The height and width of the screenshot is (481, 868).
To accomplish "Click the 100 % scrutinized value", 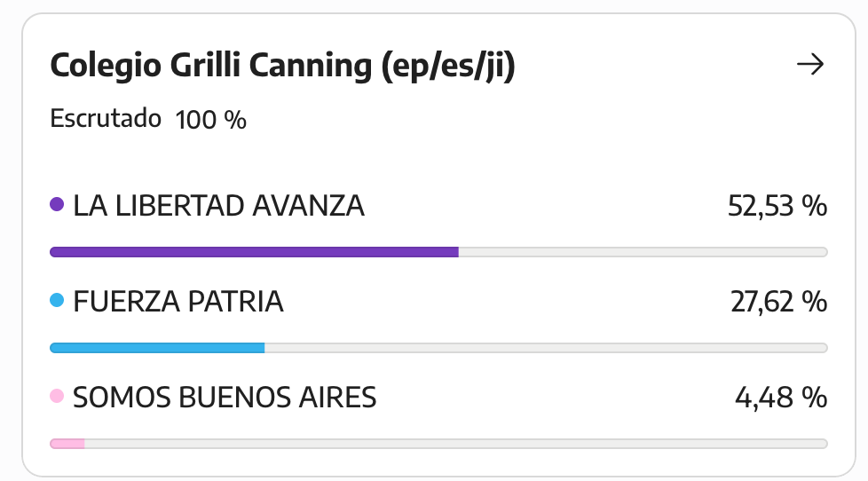I will [211, 120].
